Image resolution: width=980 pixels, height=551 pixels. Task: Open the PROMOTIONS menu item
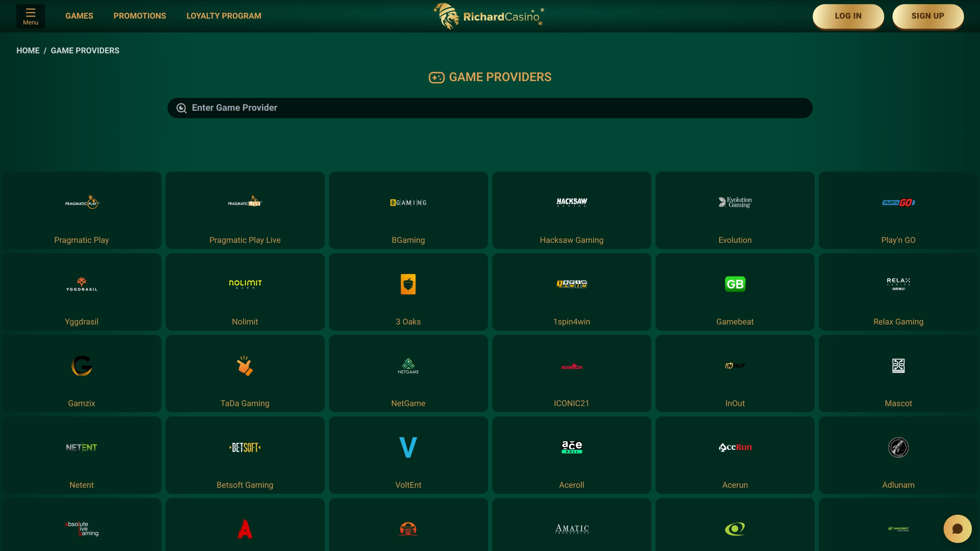(x=139, y=16)
